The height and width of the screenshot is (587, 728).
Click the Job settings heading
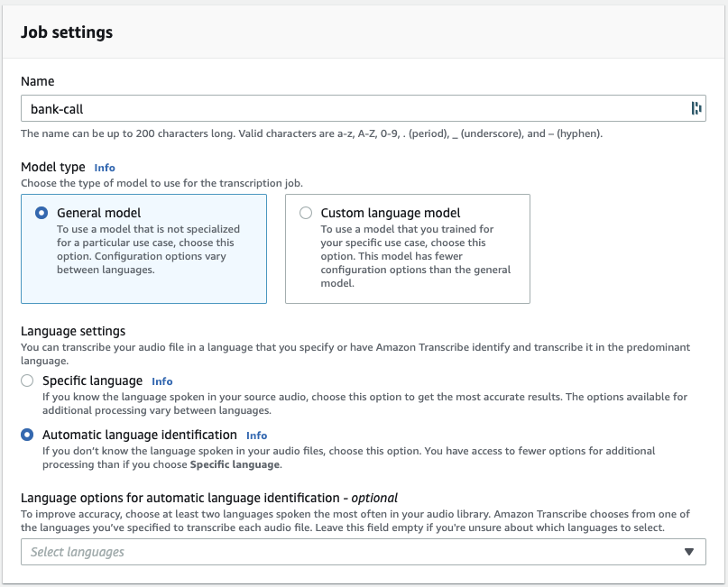click(x=67, y=32)
